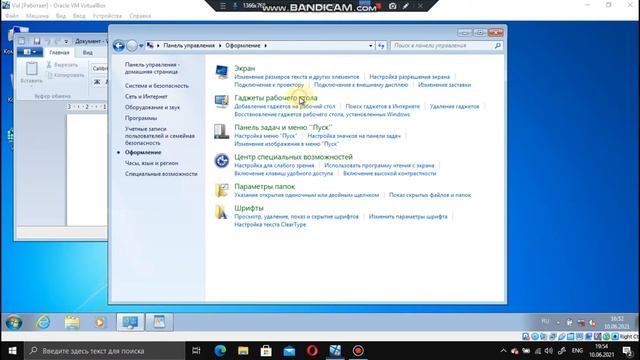Click the Save icon in WordPad title bar
Image resolution: width=640 pixels, height=360 pixels.
[x=37, y=41]
